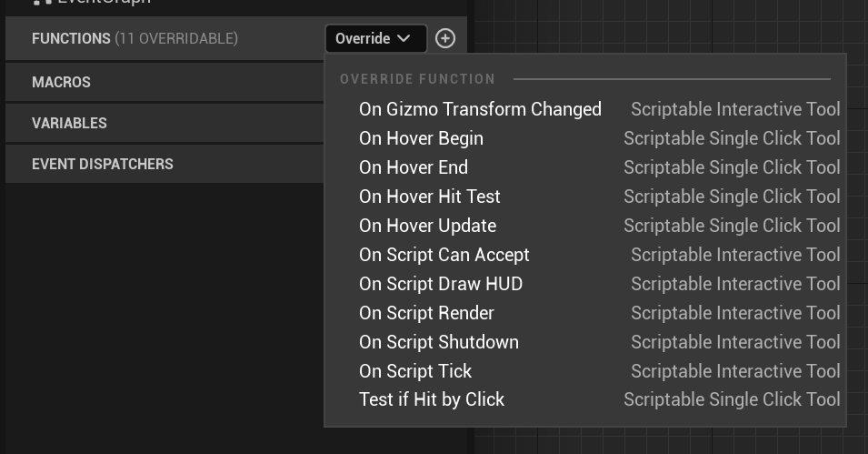Click the Override Function menu heading

[417, 79]
